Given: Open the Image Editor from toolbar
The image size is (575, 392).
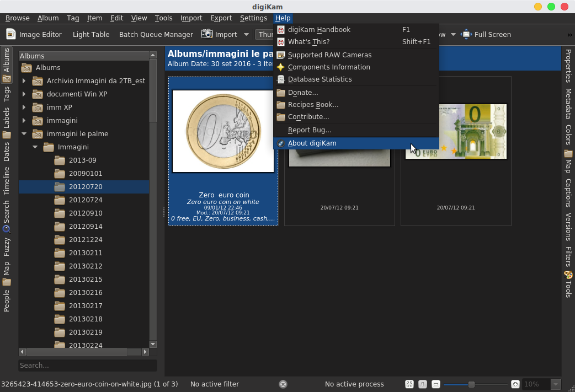Looking at the screenshot, I should (x=34, y=34).
